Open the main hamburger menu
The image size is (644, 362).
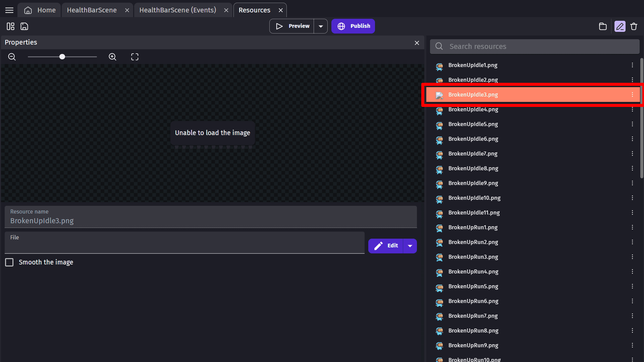coord(9,10)
